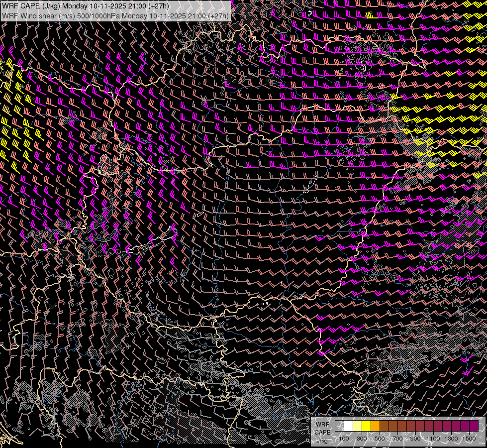
Task: Click the legend label 100
Action: click(x=344, y=439)
